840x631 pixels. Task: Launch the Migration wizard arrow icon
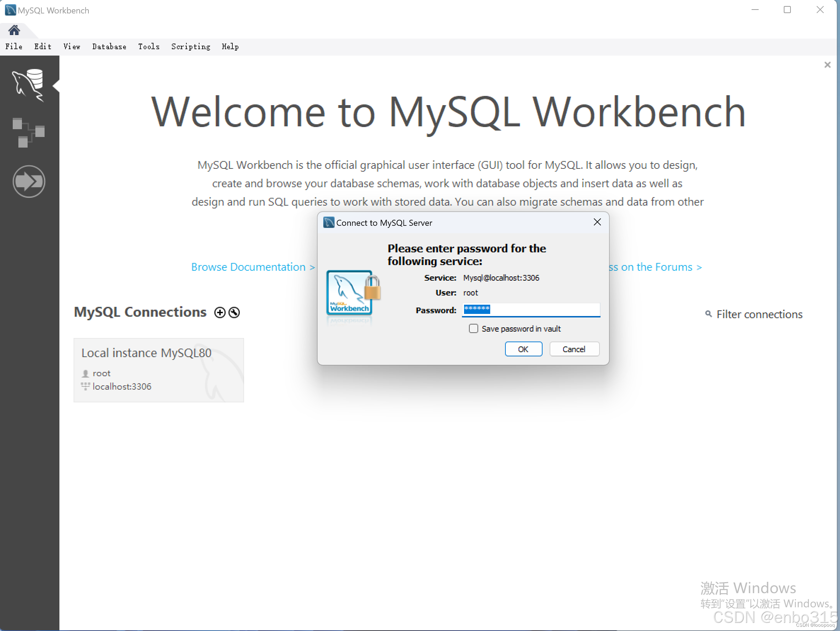(x=29, y=182)
